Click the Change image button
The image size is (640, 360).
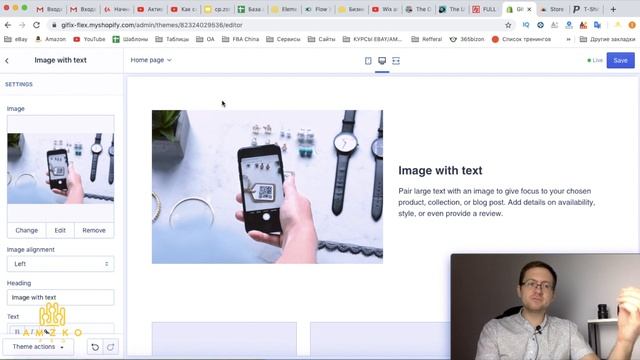pos(27,230)
